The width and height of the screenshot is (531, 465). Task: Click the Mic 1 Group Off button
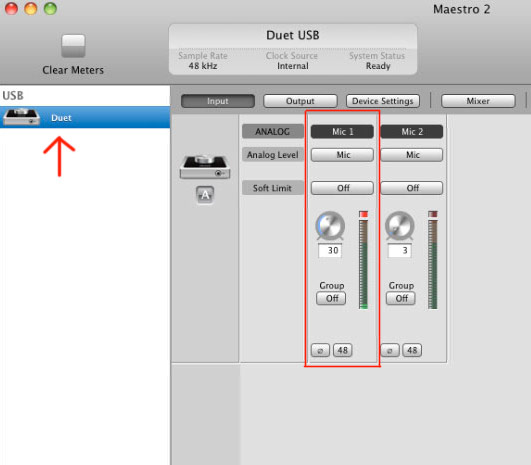[x=331, y=298]
